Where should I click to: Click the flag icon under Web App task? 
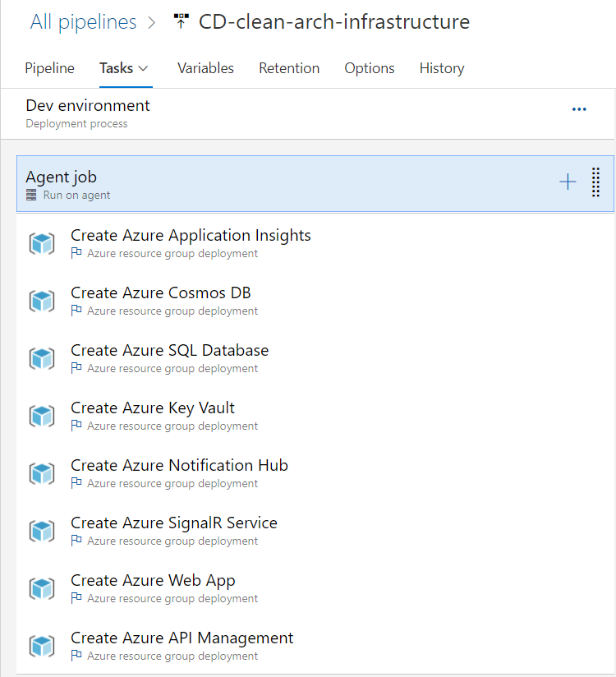(x=76, y=597)
